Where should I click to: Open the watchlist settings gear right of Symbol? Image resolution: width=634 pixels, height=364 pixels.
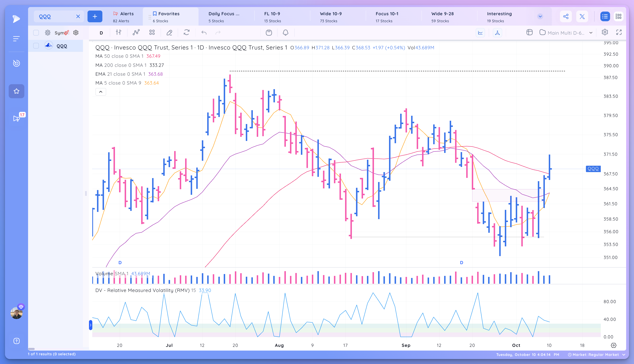76,33
